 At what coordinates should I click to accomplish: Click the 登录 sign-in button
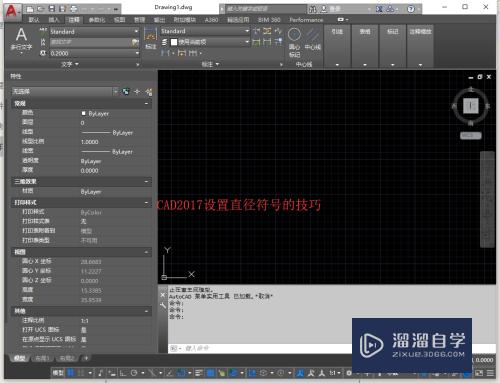click(x=336, y=9)
